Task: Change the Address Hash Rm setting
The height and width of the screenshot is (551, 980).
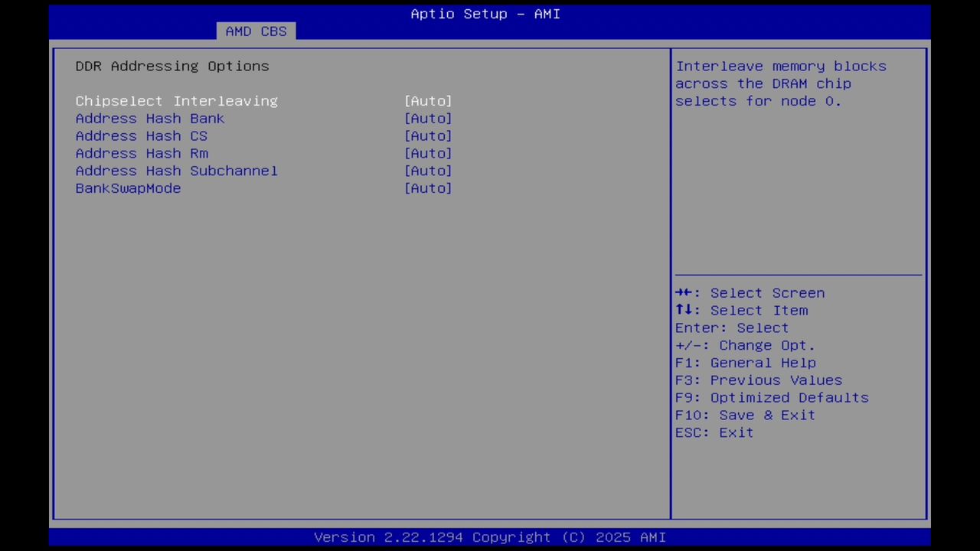Action: tap(428, 153)
